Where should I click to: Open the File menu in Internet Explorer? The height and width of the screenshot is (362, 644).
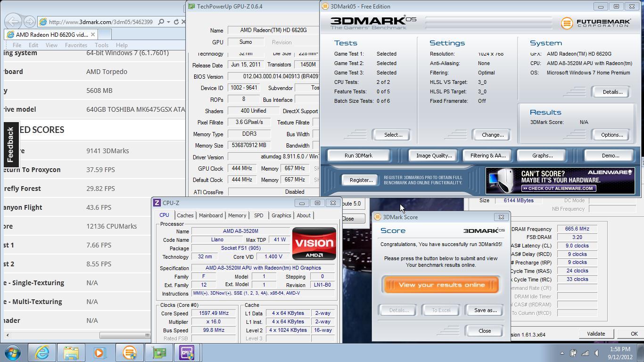17,45
